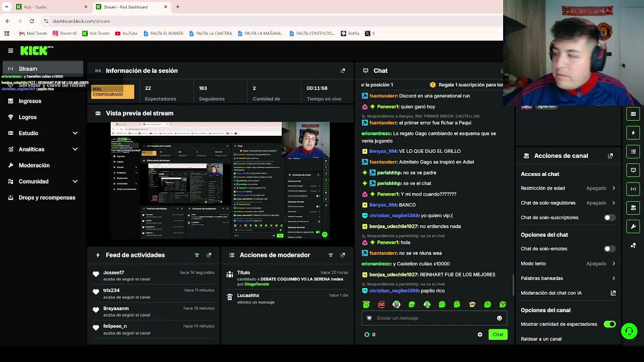
Task: Open the green support headset button
Action: point(629,331)
